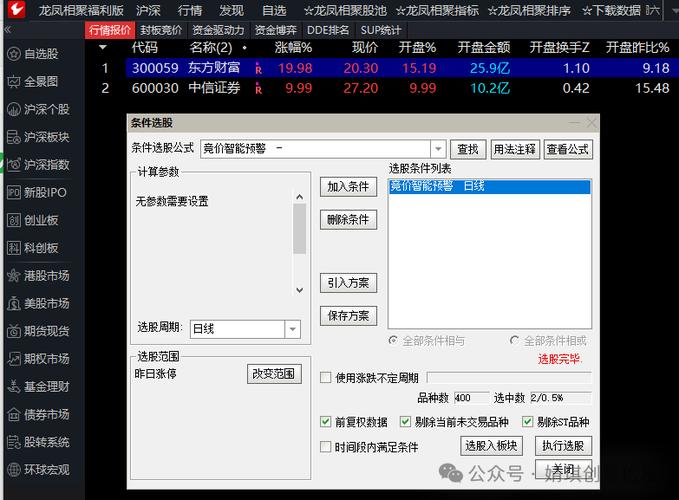The width and height of the screenshot is (679, 500).
Task: Open 债券市场 from the sidebar
Action: click(x=38, y=414)
